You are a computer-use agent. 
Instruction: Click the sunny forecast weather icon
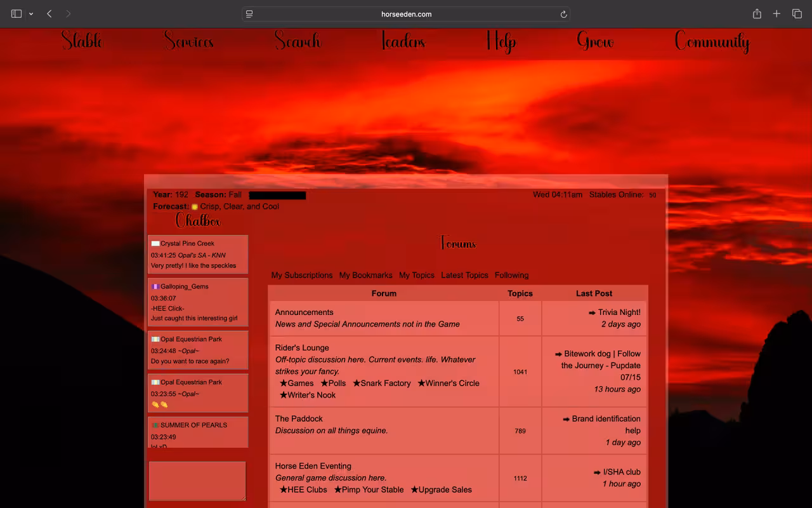click(195, 206)
